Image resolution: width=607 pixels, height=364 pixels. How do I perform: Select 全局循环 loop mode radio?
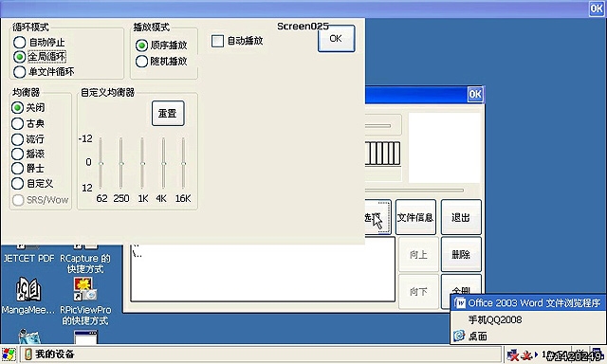click(x=19, y=57)
